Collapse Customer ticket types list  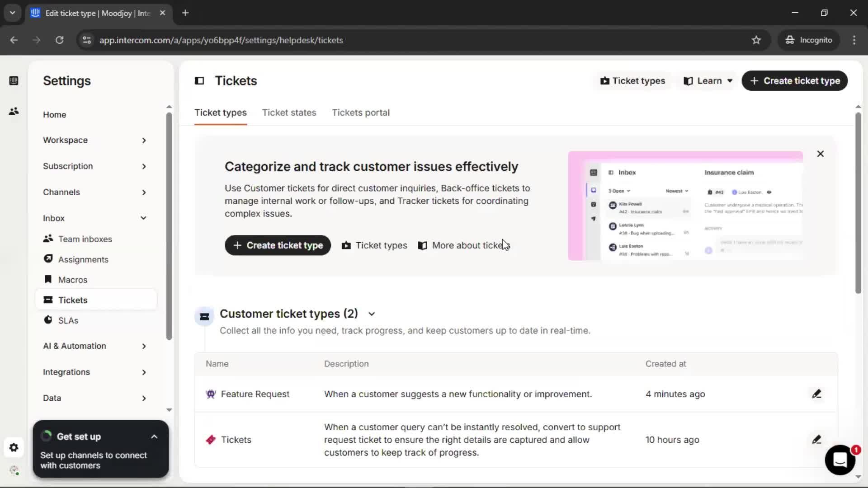click(372, 314)
